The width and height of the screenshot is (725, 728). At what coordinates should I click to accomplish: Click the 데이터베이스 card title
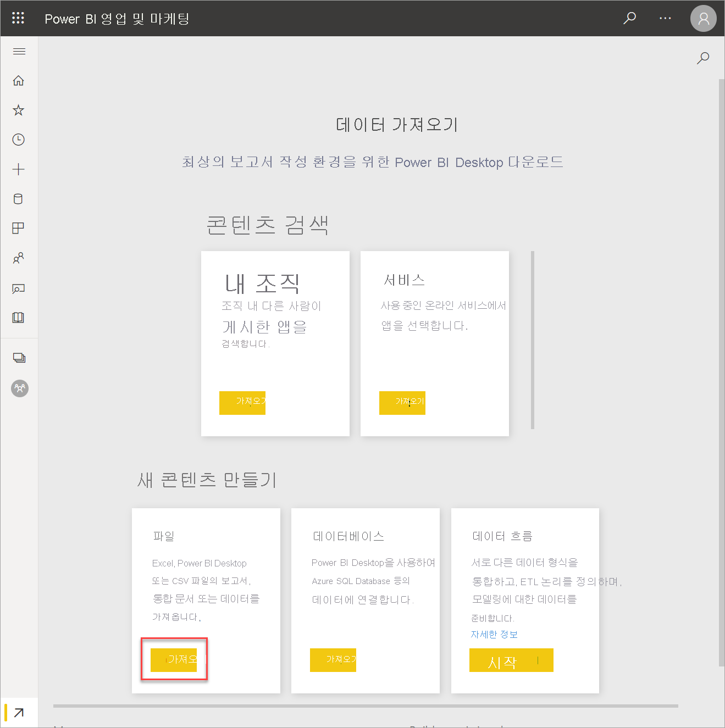click(x=348, y=536)
